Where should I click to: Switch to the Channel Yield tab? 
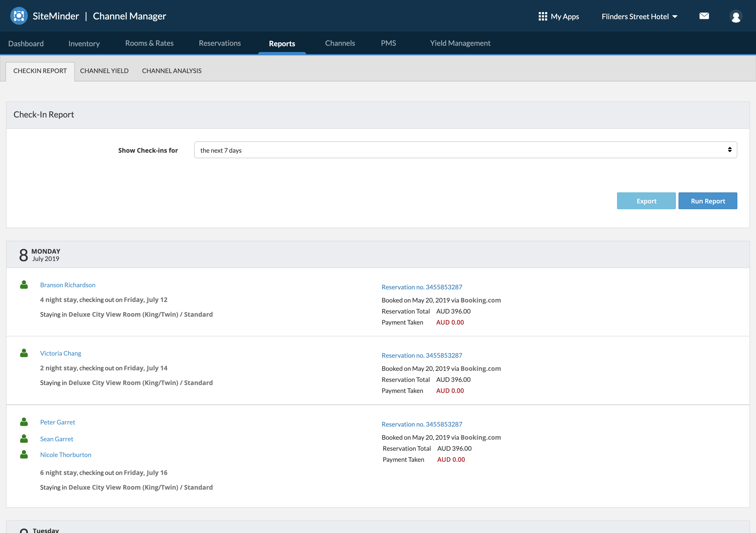(x=104, y=71)
